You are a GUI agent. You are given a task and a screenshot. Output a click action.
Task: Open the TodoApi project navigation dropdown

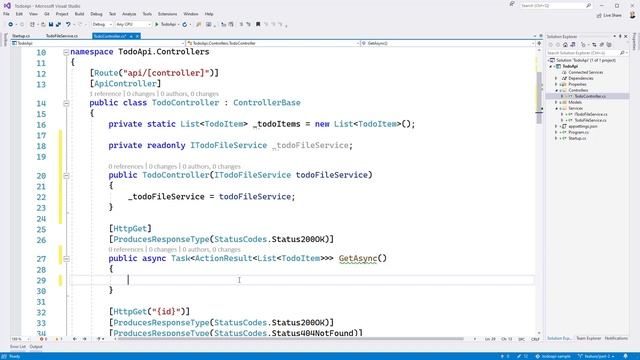[98, 43]
